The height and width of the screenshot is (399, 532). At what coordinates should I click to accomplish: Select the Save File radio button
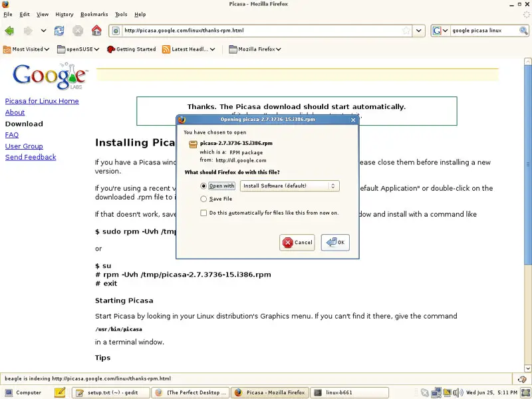[x=203, y=199]
